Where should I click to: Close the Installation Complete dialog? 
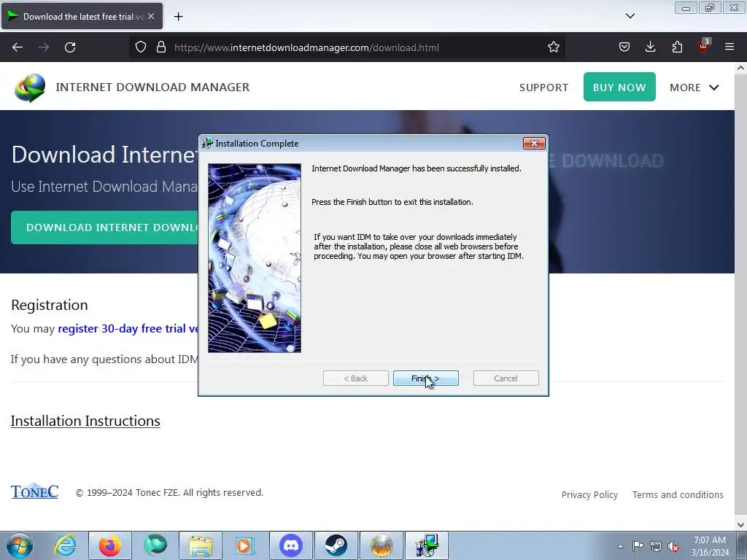pyautogui.click(x=533, y=144)
